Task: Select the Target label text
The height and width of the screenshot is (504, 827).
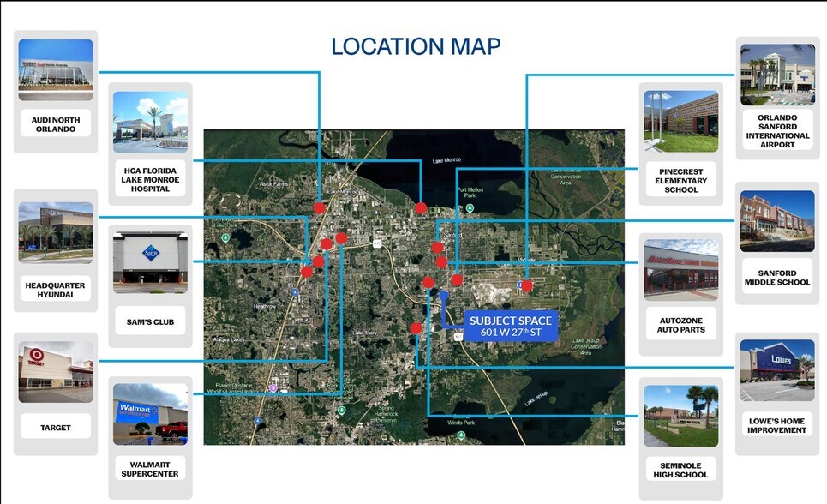Action: (56, 428)
